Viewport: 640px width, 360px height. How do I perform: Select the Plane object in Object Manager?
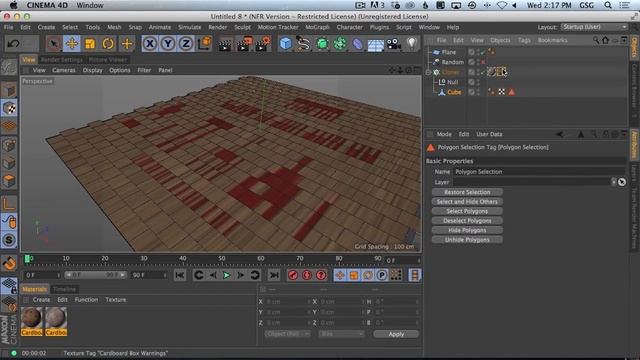click(448, 52)
